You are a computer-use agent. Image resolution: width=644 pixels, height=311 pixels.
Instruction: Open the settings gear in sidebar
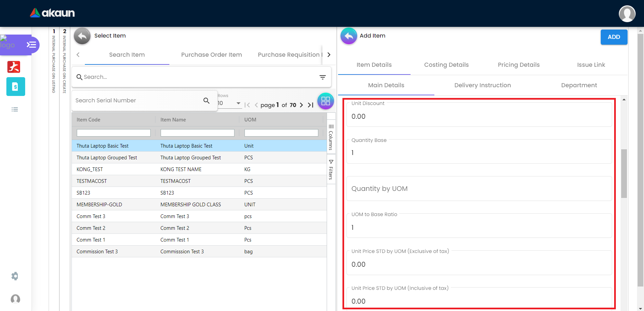tap(15, 276)
